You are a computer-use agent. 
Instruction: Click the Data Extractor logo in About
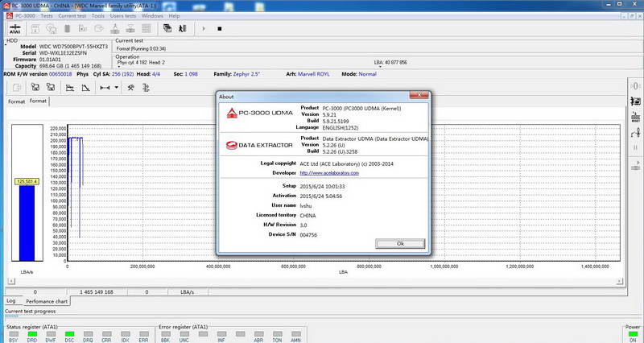click(x=259, y=145)
